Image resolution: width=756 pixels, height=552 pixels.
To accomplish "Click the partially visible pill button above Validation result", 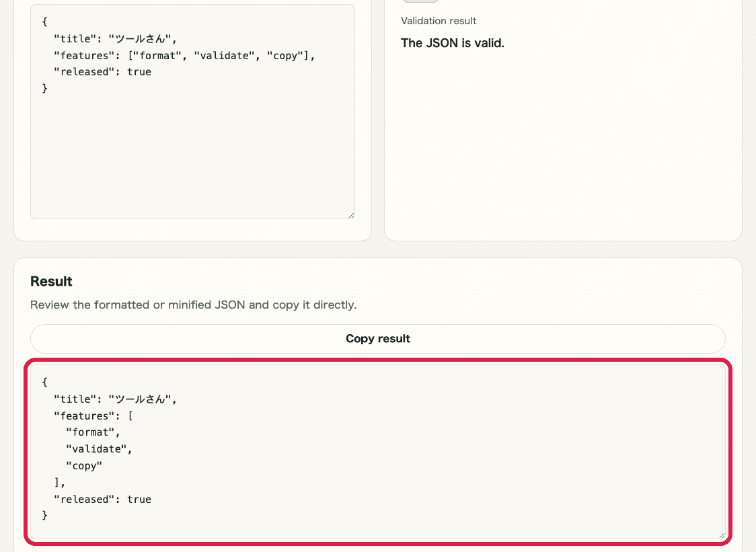I will [420, 2].
